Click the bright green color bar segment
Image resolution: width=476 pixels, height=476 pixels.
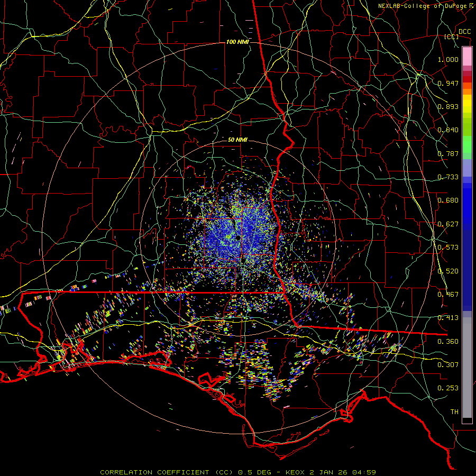click(x=467, y=144)
